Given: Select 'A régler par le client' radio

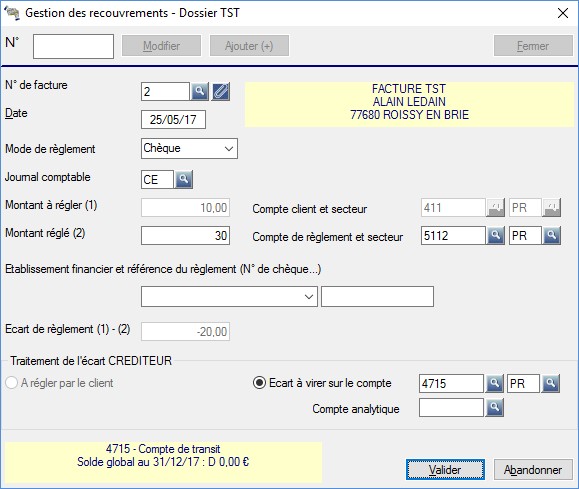Looking at the screenshot, I should click(11, 383).
